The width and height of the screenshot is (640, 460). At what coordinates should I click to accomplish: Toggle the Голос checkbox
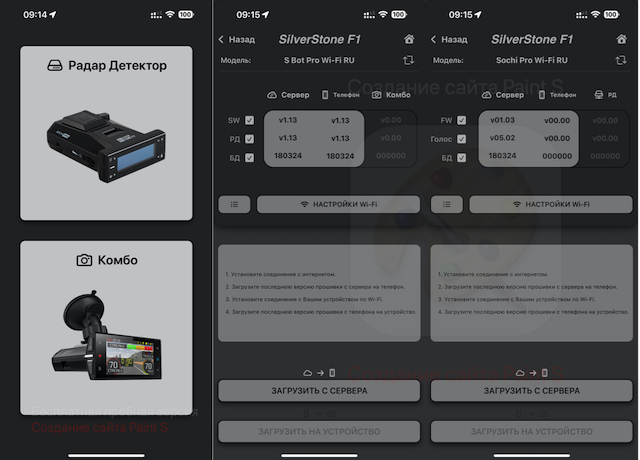click(x=462, y=139)
